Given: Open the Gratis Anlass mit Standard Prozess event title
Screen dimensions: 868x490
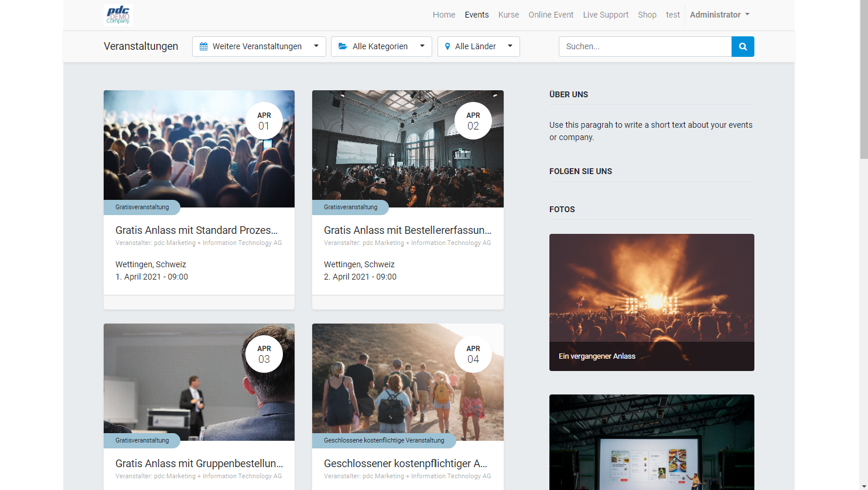Looking at the screenshot, I should 196,230.
